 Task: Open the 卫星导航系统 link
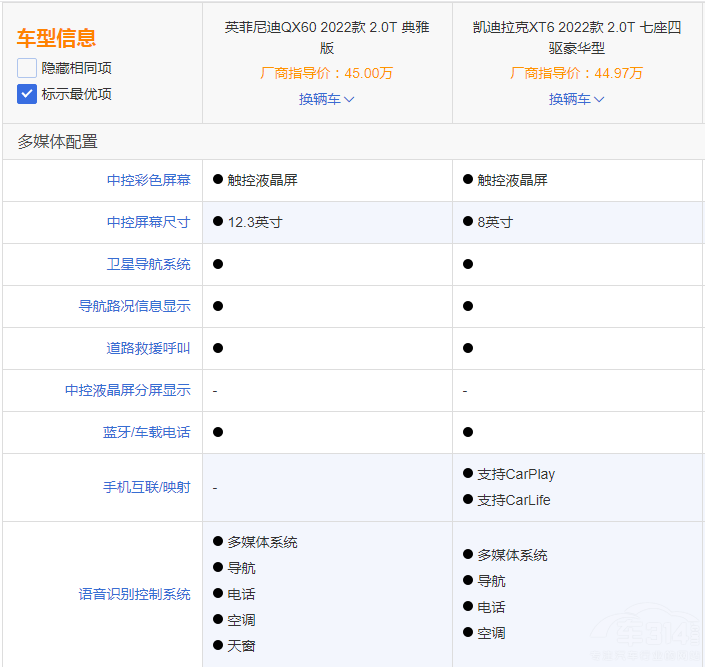point(148,264)
